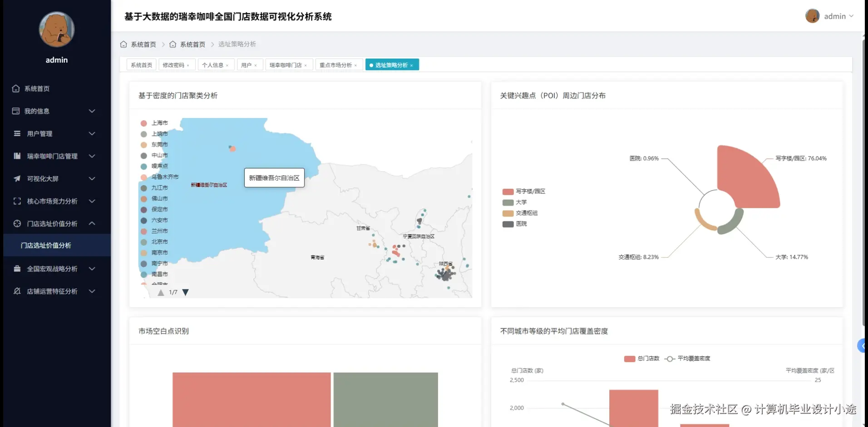
Task: Click the second home icon in the breadcrumb
Action: click(x=173, y=44)
